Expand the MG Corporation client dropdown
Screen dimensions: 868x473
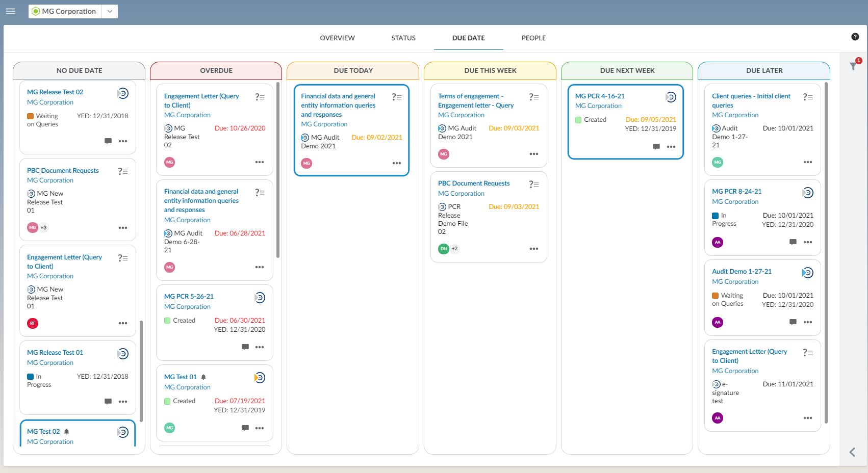coord(110,11)
